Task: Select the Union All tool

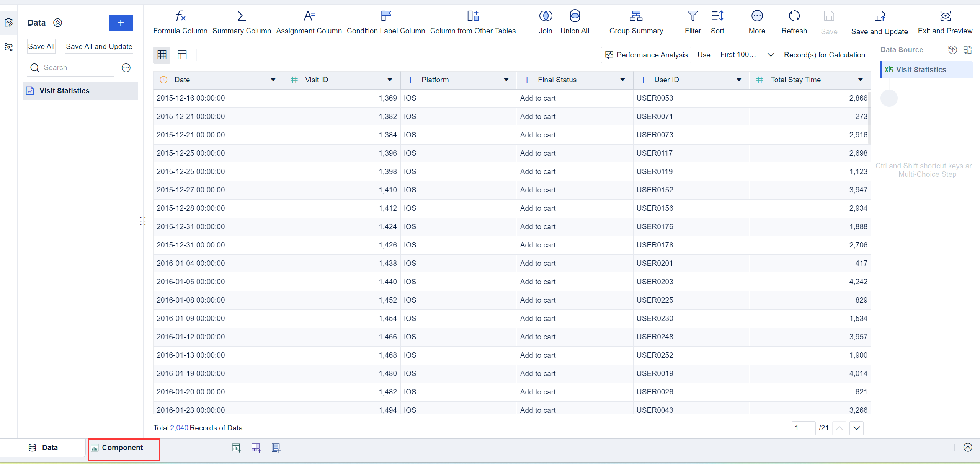Action: point(575,22)
